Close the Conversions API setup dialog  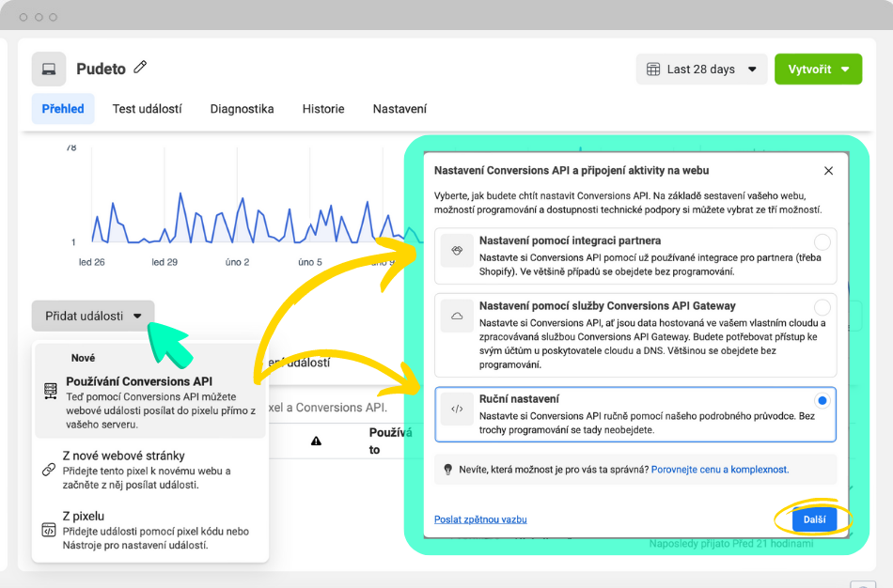point(829,171)
